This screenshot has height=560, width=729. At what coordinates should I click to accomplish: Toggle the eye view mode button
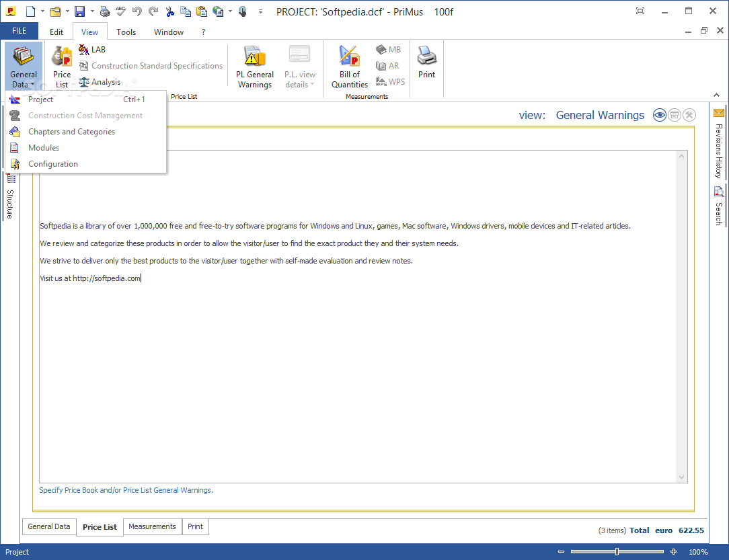659,115
